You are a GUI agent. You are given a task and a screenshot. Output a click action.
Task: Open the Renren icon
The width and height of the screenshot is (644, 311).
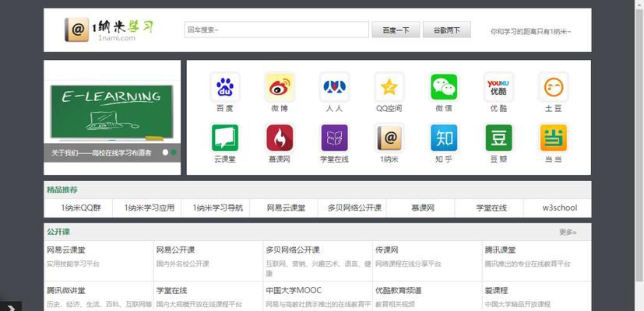click(x=334, y=87)
